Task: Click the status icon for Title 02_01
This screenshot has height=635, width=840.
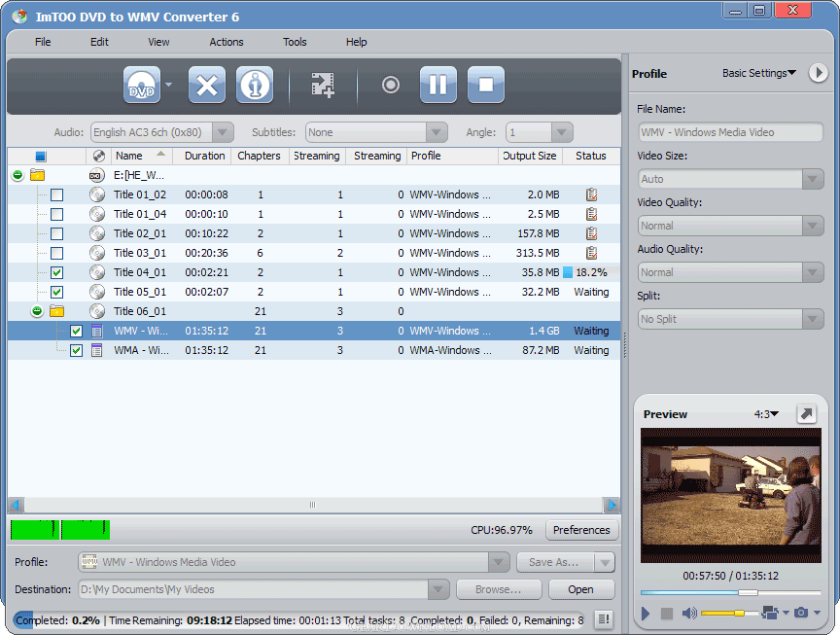Action: (x=591, y=233)
